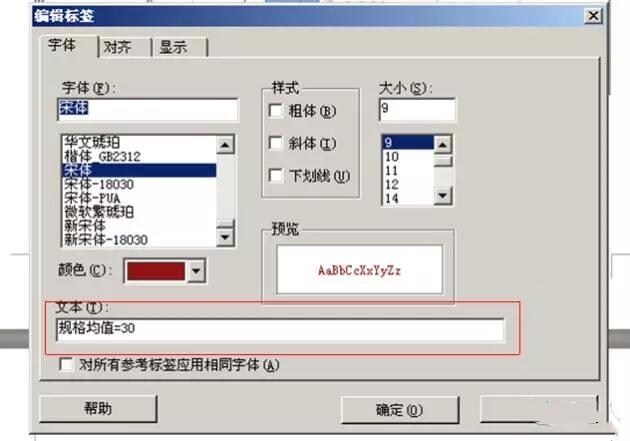Enable the 斜体 italic checkbox

[x=276, y=143]
